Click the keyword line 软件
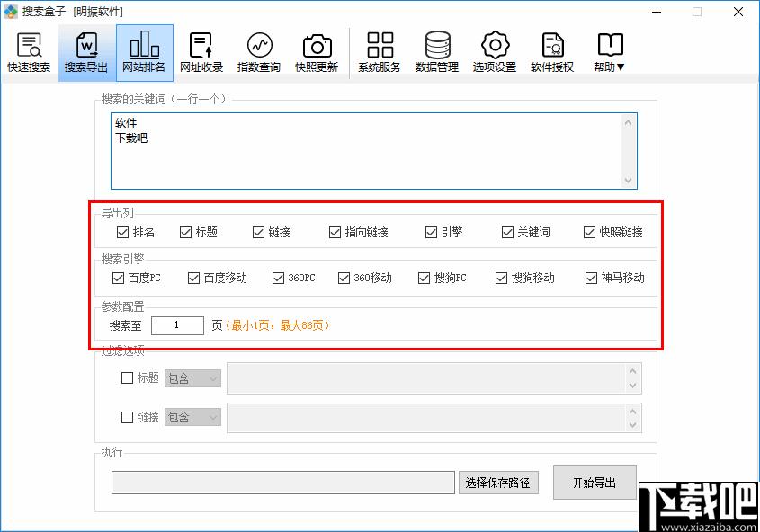The image size is (760, 532). pyautogui.click(x=126, y=123)
